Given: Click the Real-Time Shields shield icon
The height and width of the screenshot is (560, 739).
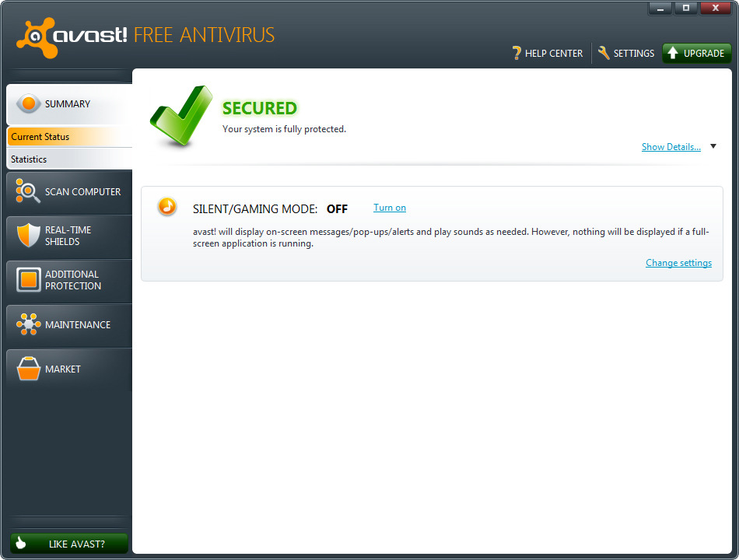Looking at the screenshot, I should pos(29,236).
